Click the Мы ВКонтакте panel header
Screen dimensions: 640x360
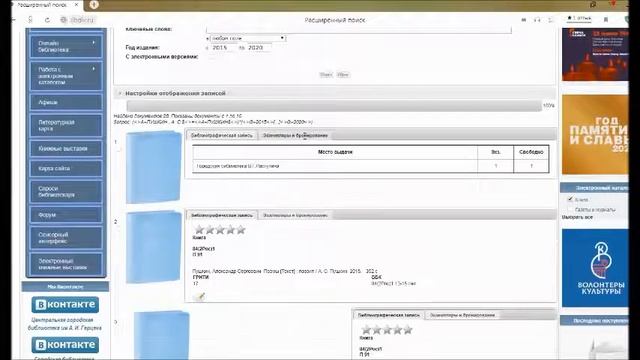tap(65, 287)
